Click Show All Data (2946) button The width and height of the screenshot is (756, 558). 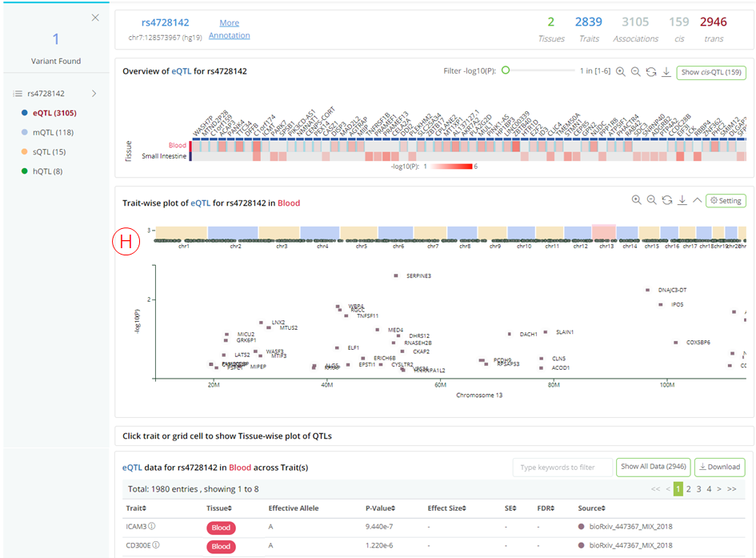coord(654,467)
